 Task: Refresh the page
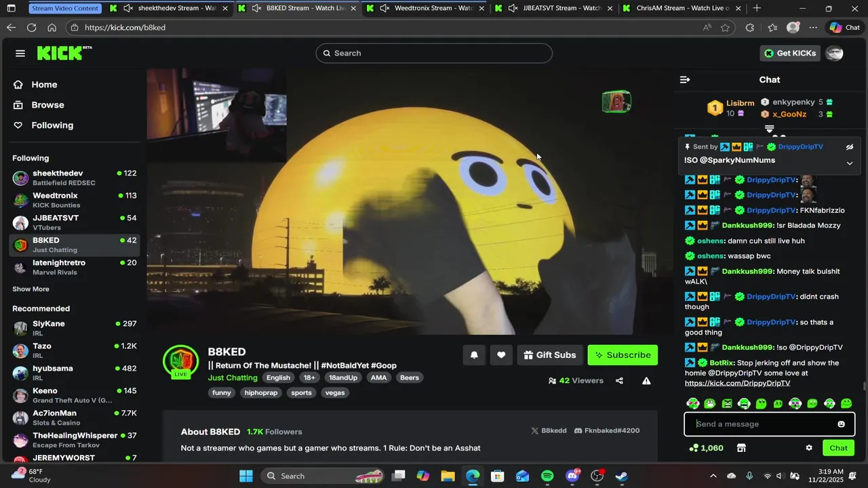tap(31, 28)
